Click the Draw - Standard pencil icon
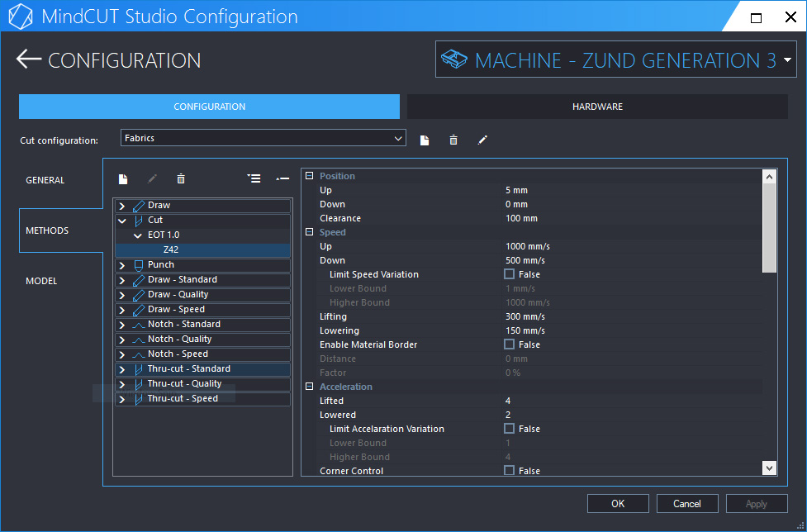The height and width of the screenshot is (532, 807). 139,280
